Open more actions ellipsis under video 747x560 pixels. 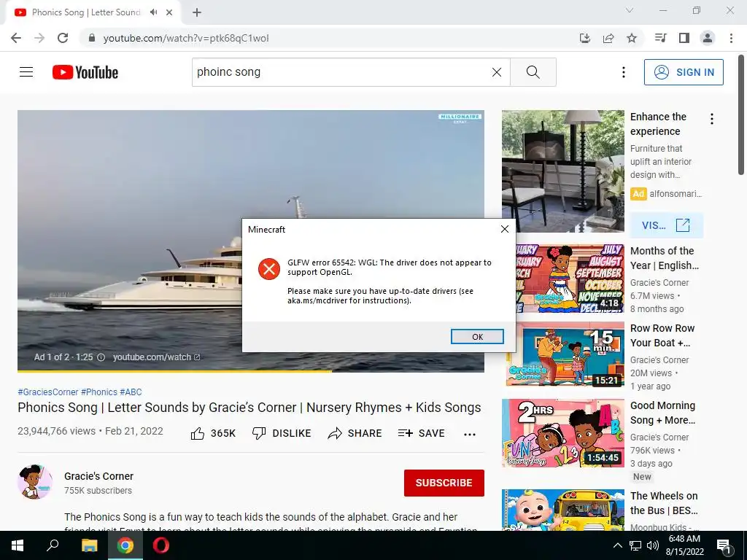(470, 434)
